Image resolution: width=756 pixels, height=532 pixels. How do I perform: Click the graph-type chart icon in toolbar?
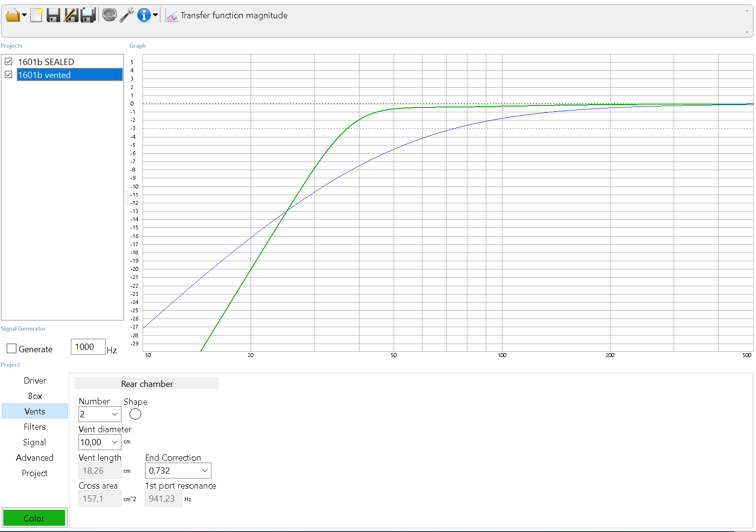coord(172,16)
